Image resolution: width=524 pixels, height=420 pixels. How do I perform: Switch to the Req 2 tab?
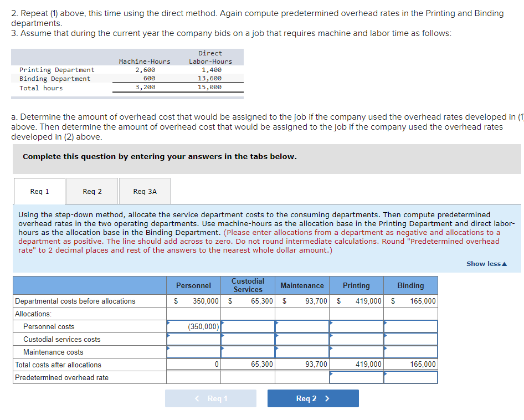coord(93,191)
